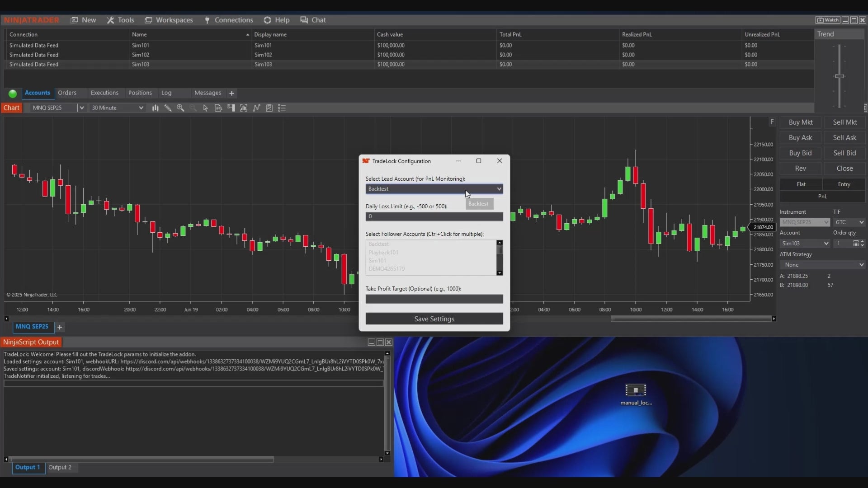Click the bar style chart toolbar icon
The height and width of the screenshot is (488, 868).
coord(155,108)
